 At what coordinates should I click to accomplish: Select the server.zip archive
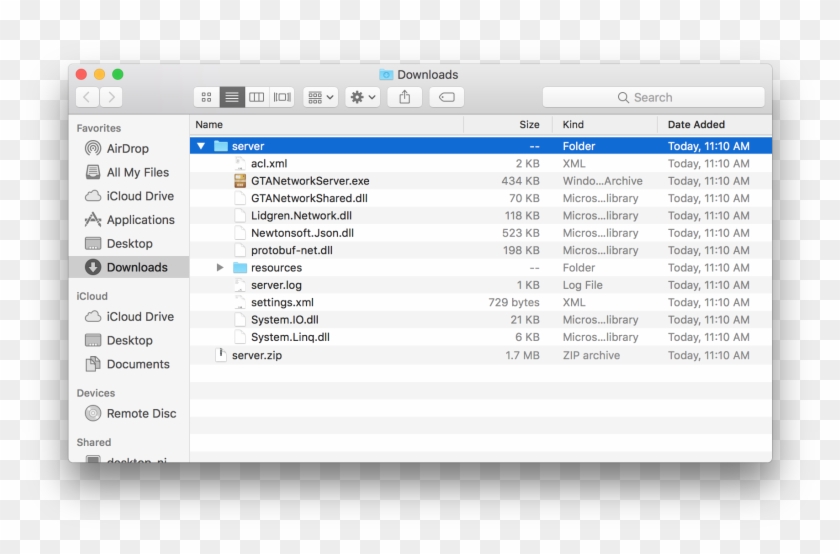point(481,355)
